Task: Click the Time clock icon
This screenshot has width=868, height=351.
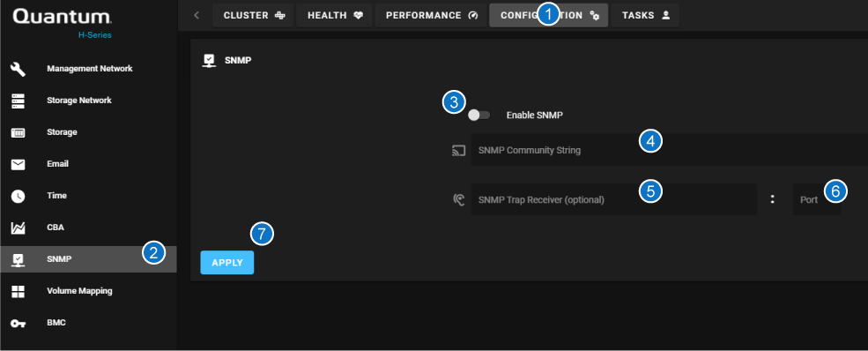Action: coord(19,196)
